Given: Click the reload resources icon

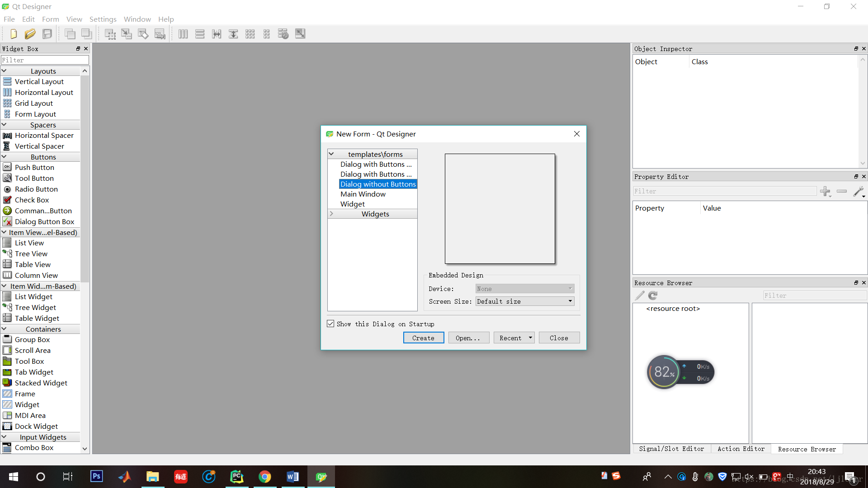Looking at the screenshot, I should 653,296.
